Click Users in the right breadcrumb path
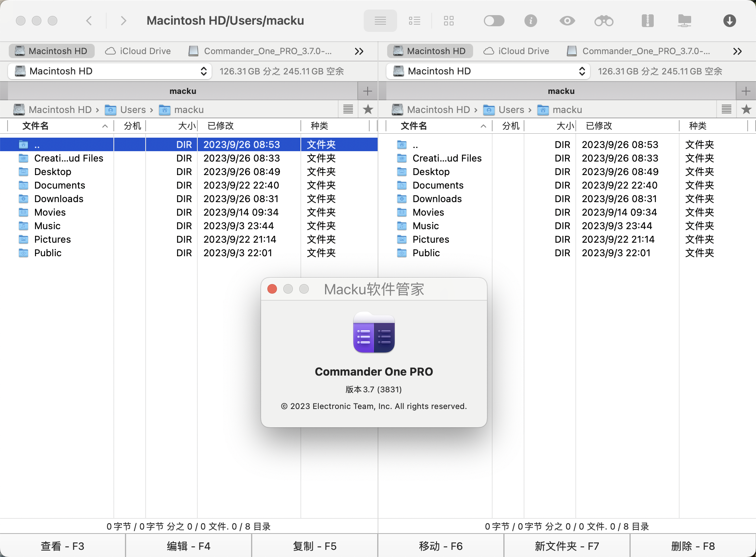This screenshot has height=557, width=756. [504, 110]
